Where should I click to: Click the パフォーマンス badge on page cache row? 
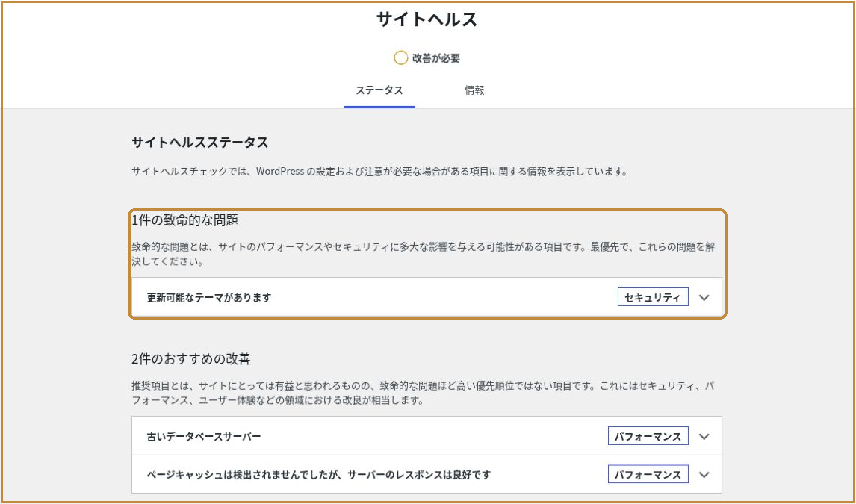[x=648, y=475]
